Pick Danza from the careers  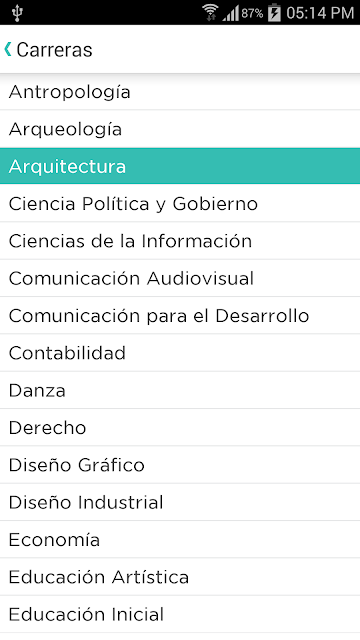(180, 390)
